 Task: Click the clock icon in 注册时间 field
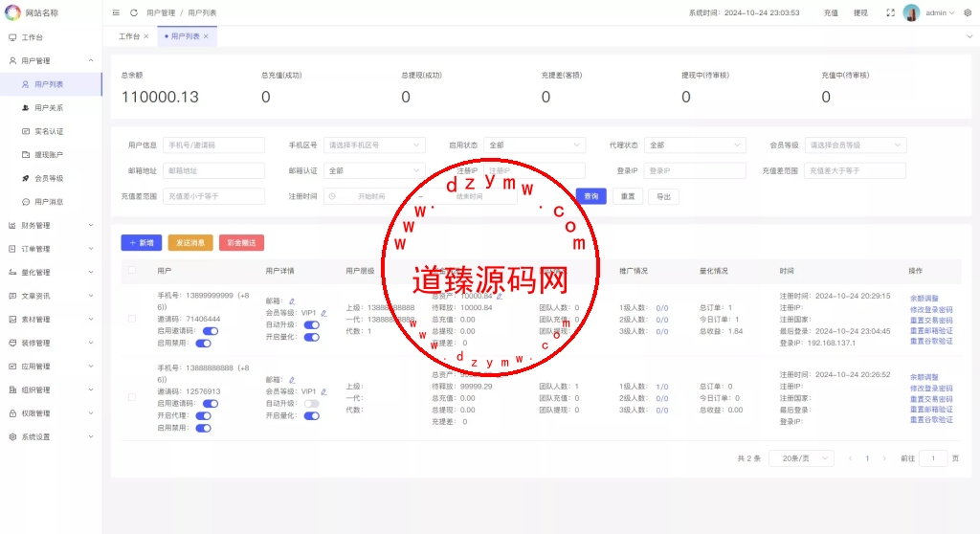(332, 196)
